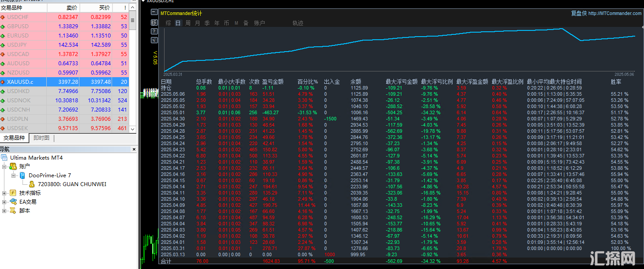Click the up arrow icon beside USDHKD

(x=3, y=91)
